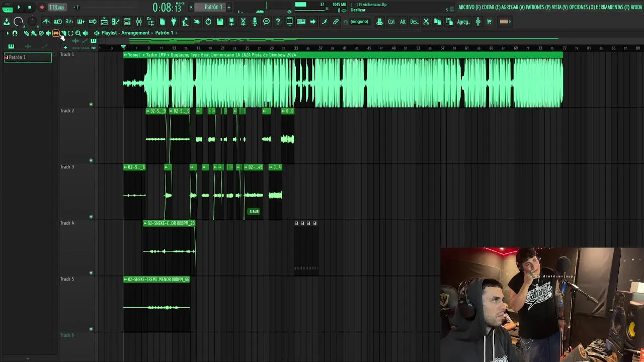
Task: Click the Undo history icon
Action: click(x=208, y=22)
